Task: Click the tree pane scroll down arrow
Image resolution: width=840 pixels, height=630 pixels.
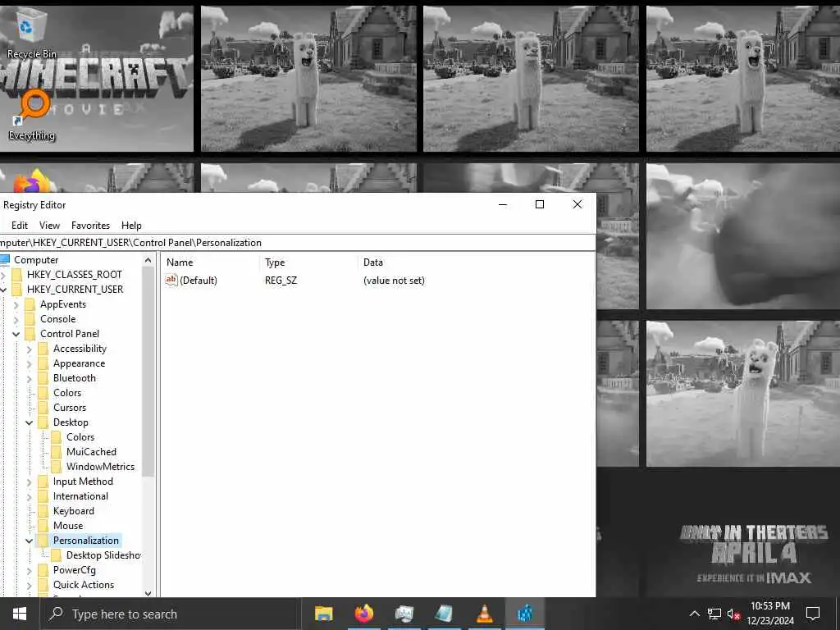Action: (148, 592)
